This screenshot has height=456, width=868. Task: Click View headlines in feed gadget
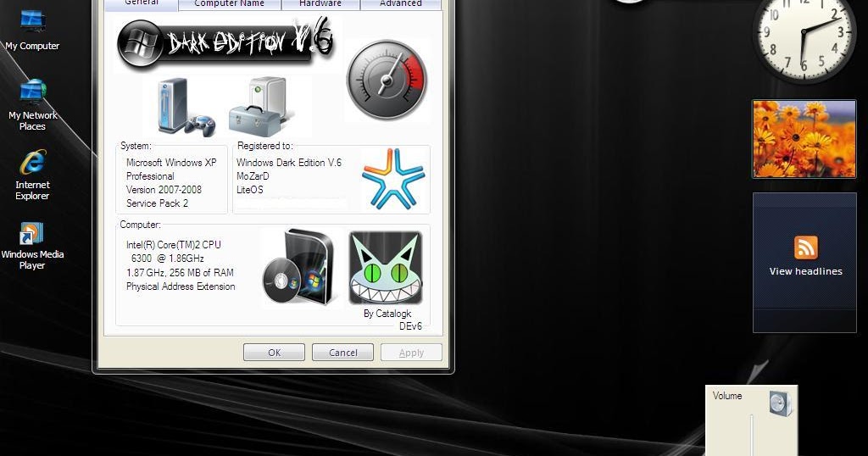pyautogui.click(x=805, y=271)
